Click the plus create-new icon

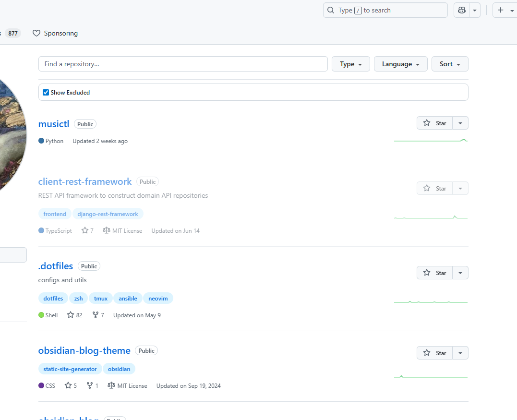click(x=501, y=10)
